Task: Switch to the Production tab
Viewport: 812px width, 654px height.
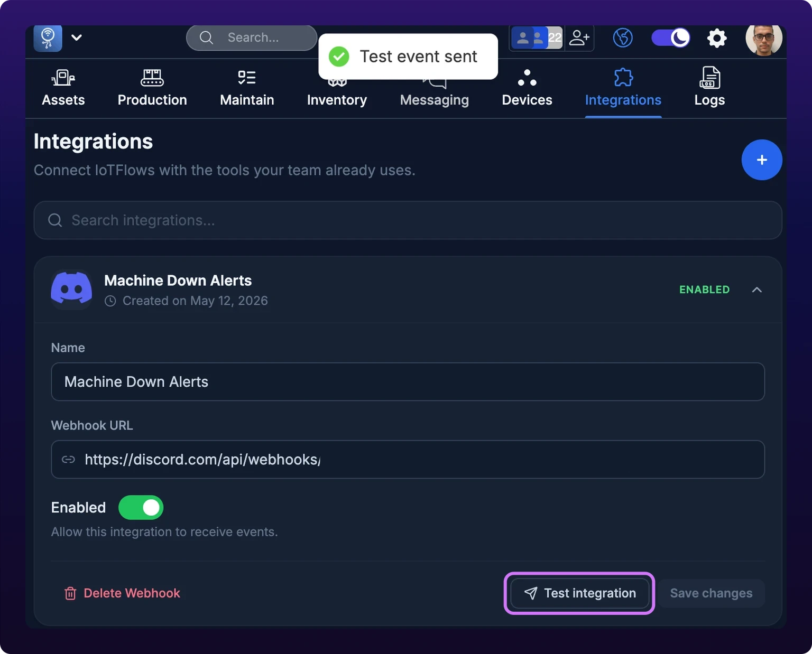Action: point(152,88)
